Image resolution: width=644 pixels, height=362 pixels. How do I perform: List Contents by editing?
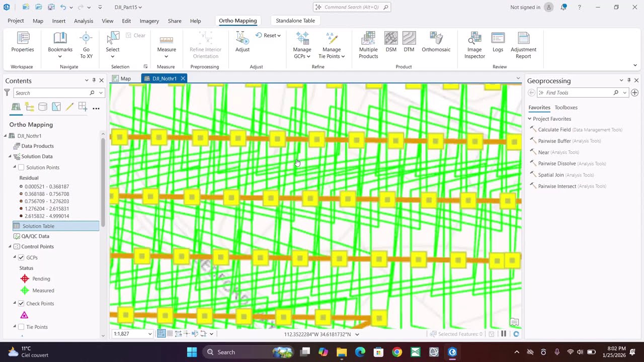[69, 107]
